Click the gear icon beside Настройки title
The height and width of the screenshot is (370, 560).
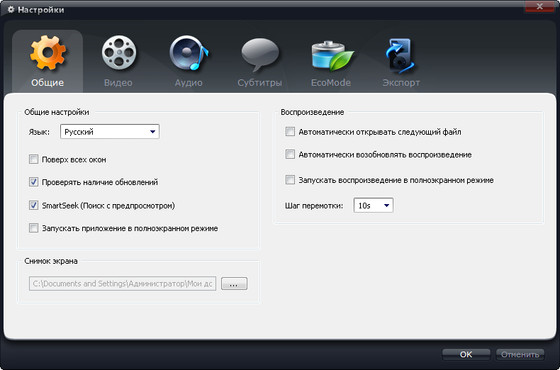pyautogui.click(x=11, y=10)
